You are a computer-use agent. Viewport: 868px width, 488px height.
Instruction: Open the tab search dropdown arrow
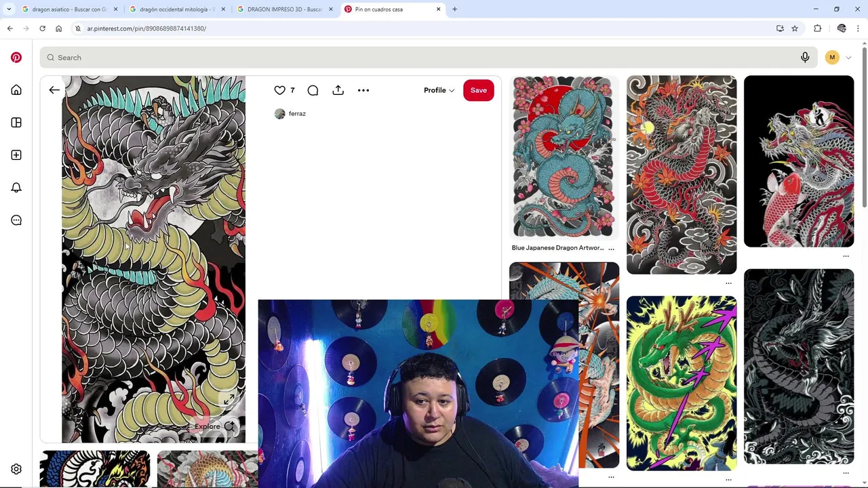[9, 9]
